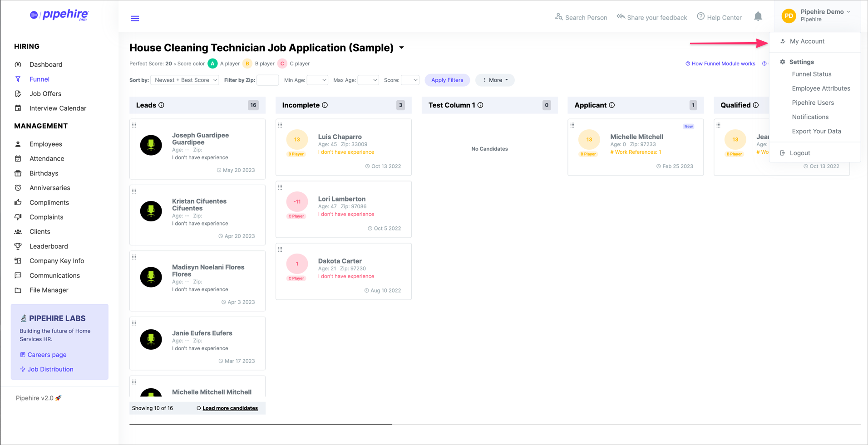Image resolution: width=868 pixels, height=445 pixels.
Task: Click the Attendance calendar-check icon
Action: pyautogui.click(x=18, y=158)
